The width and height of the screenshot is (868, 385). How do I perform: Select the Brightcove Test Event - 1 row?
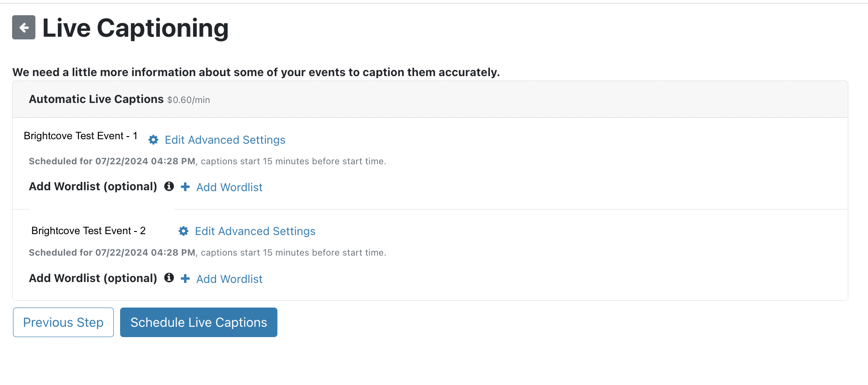point(80,136)
